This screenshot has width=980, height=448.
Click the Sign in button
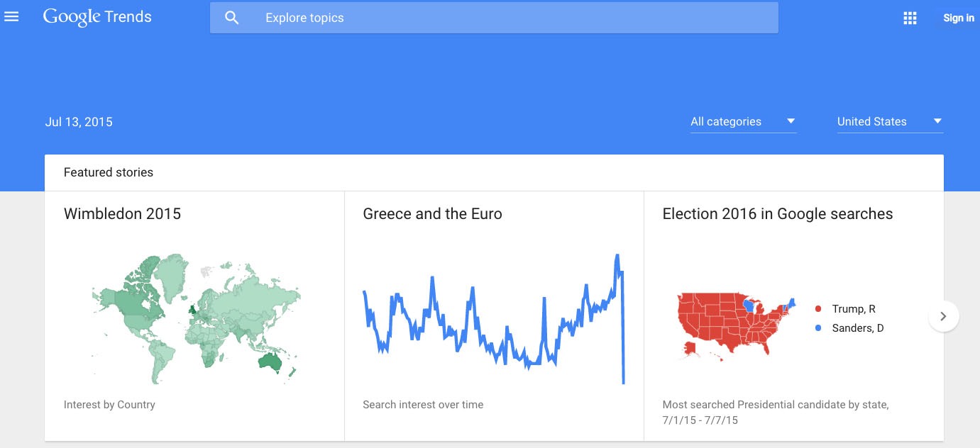tap(958, 18)
